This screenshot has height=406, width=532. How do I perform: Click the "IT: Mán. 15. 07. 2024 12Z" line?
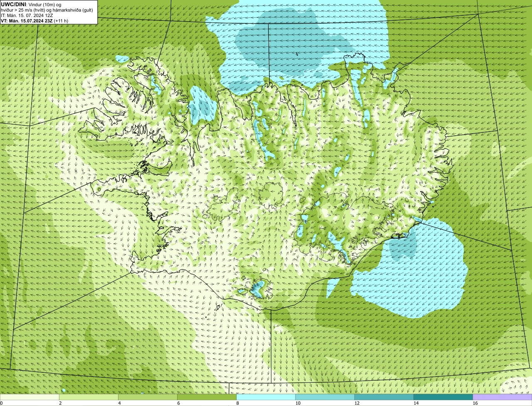(x=27, y=15)
